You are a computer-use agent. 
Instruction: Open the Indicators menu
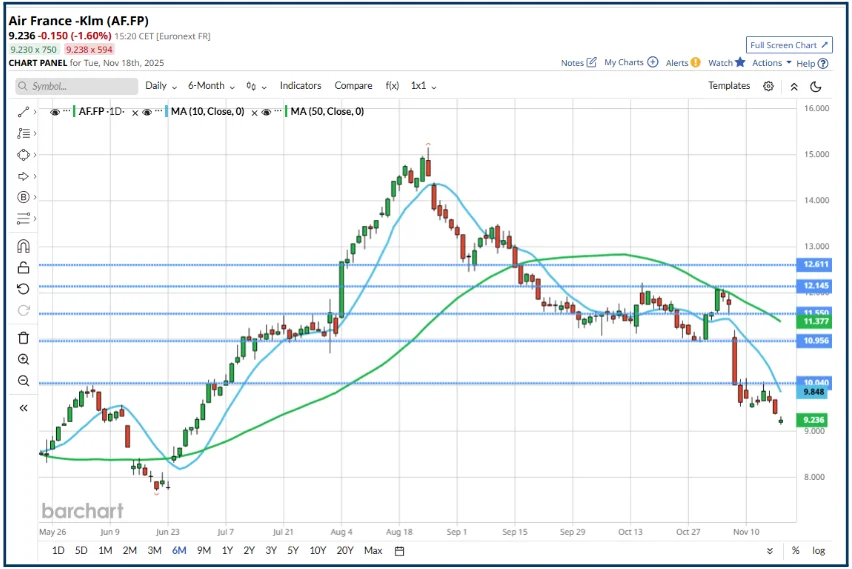click(x=300, y=86)
